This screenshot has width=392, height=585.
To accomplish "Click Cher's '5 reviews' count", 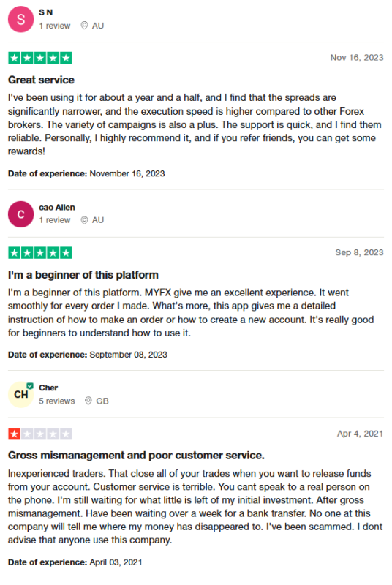I will [57, 401].
